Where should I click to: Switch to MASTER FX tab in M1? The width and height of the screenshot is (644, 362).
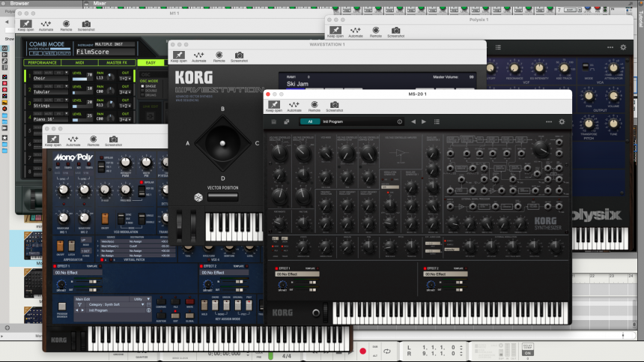click(x=117, y=62)
